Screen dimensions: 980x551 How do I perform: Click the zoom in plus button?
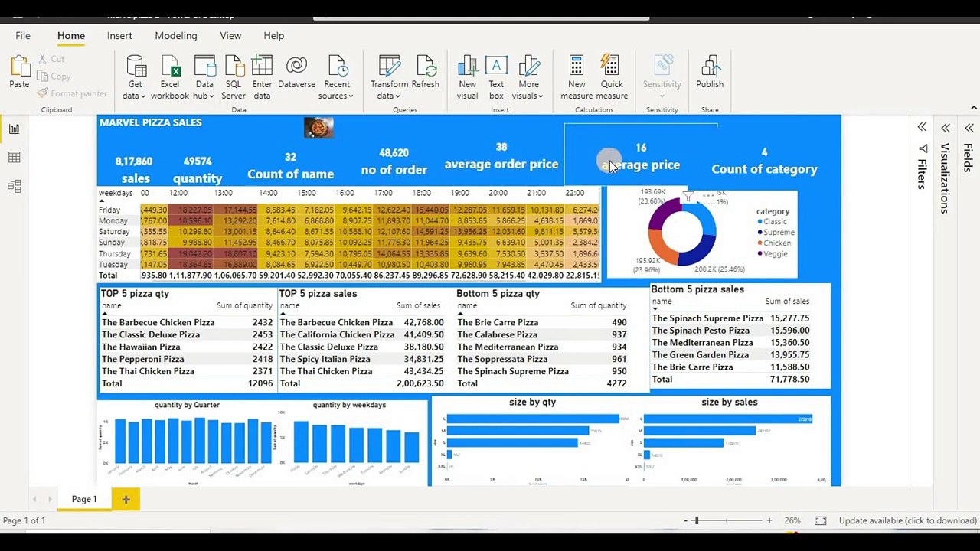tap(769, 520)
